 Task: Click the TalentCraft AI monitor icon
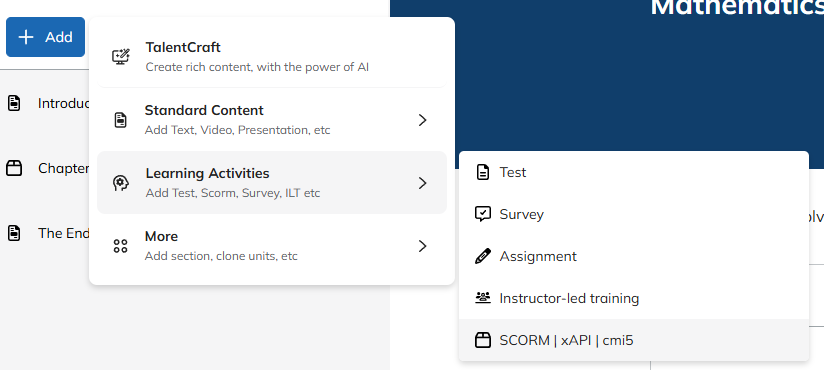(121, 57)
